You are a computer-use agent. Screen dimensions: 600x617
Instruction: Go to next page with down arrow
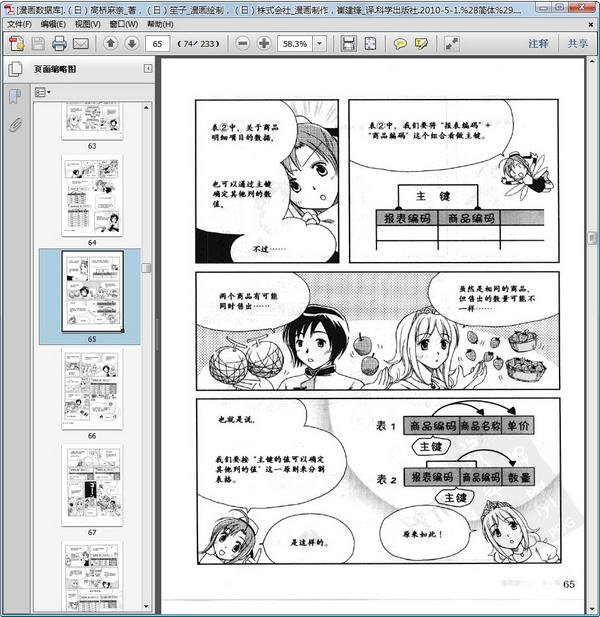[x=132, y=43]
